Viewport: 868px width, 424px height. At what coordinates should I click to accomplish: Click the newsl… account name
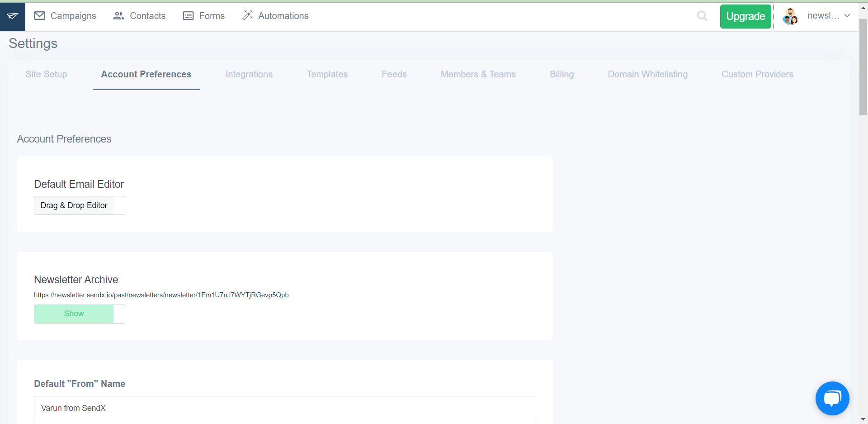(823, 16)
